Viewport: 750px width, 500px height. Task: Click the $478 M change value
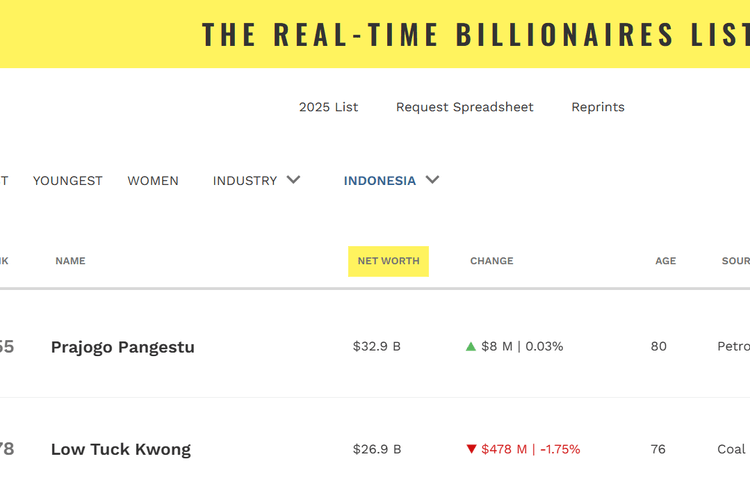(x=504, y=449)
